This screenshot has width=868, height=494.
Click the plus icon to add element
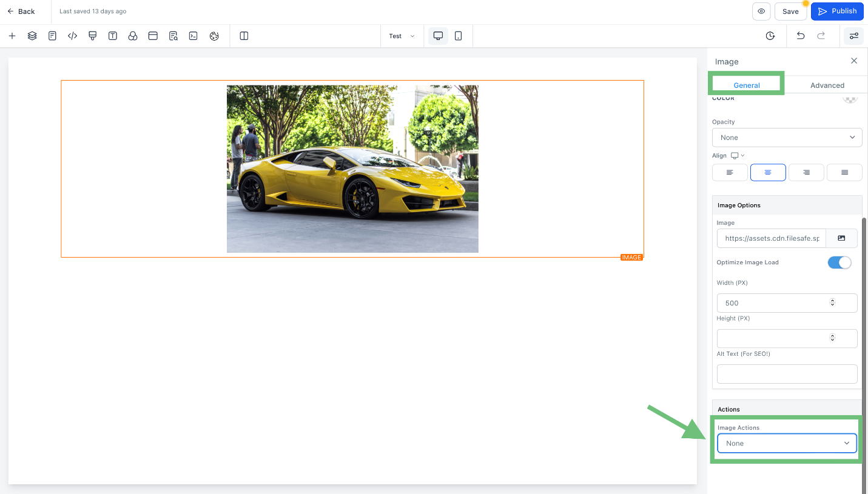coord(12,36)
